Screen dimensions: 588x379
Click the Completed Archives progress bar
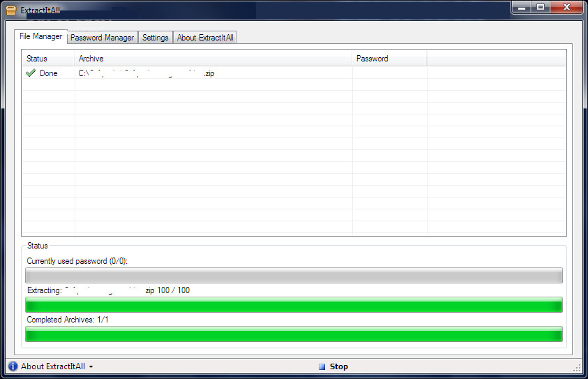294,334
